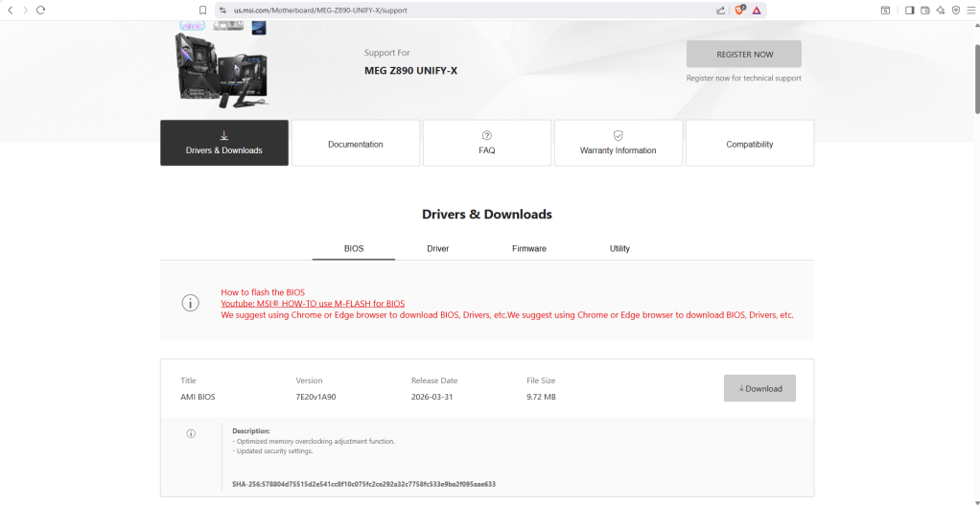Select the BIOS sub-tab
Image resolution: width=980 pixels, height=506 pixels.
tap(354, 248)
